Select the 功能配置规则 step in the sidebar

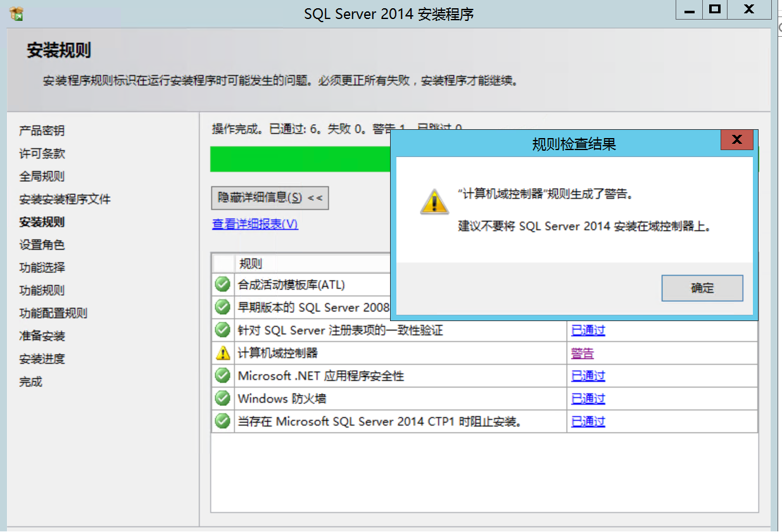[x=53, y=313]
